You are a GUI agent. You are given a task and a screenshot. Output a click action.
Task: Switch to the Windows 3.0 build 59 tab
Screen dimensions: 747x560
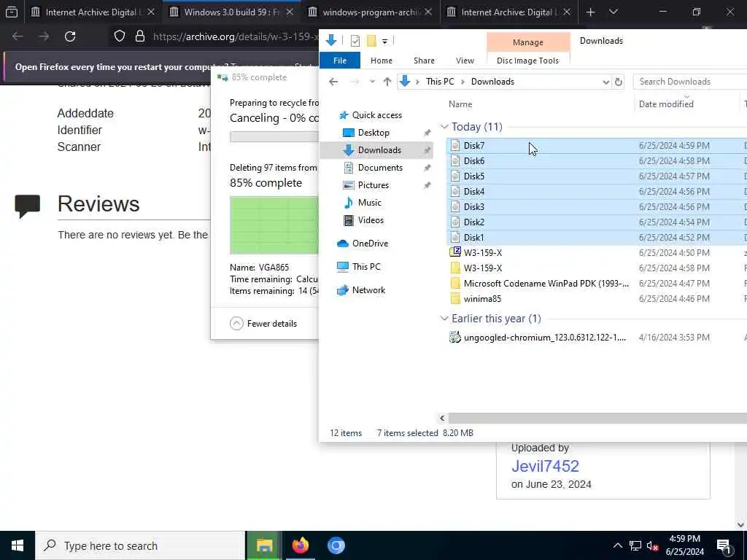231,12
